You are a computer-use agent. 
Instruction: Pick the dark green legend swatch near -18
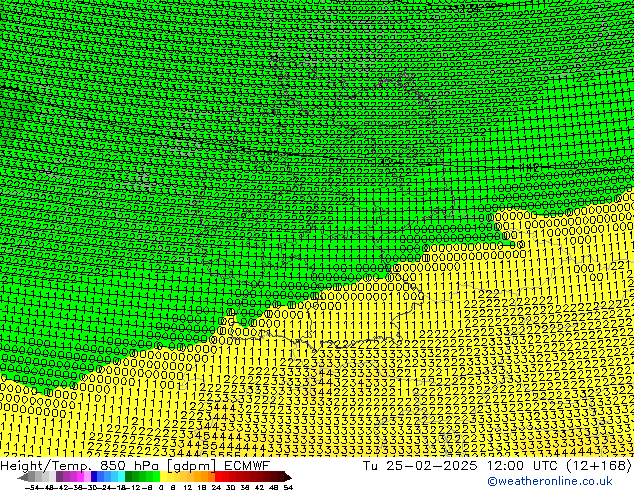[x=129, y=477]
